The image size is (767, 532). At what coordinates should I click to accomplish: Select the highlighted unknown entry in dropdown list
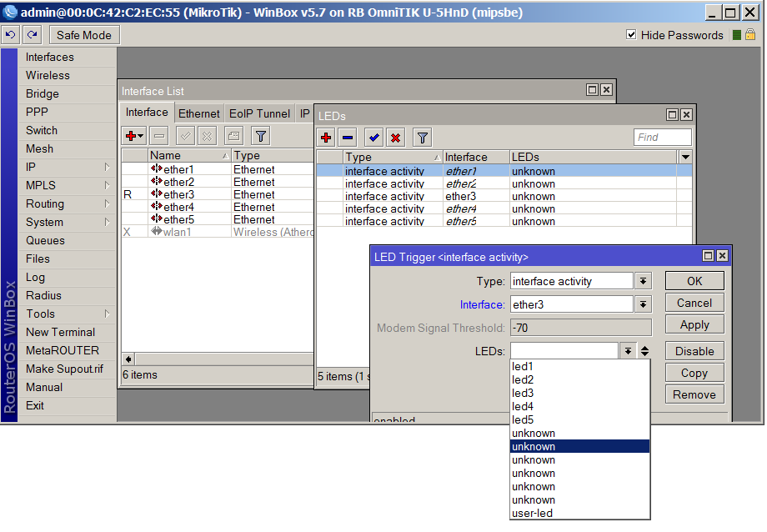tap(579, 446)
